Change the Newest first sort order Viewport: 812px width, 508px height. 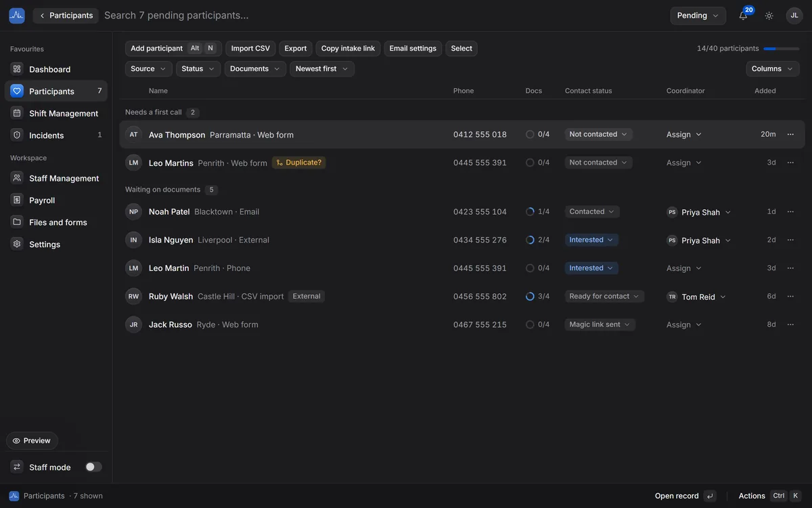[322, 68]
